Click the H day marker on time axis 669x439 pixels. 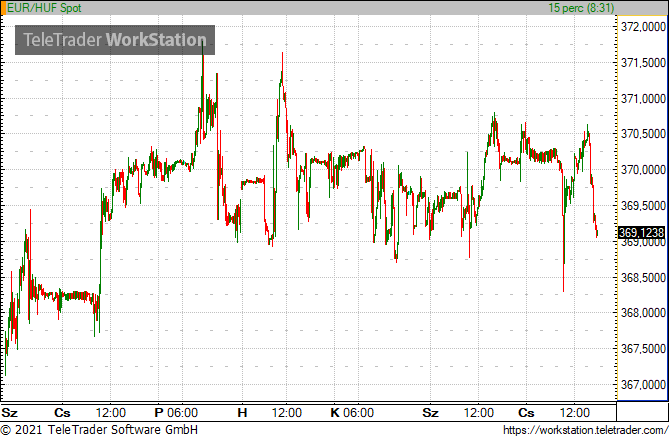point(242,413)
